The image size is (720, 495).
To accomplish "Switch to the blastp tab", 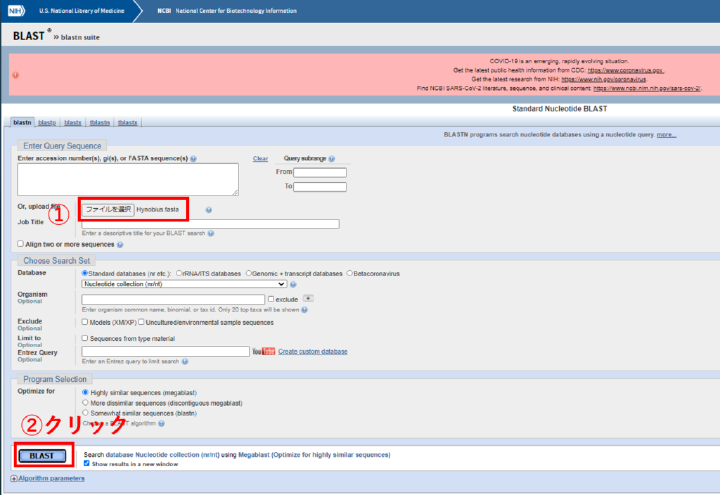I will point(46,122).
